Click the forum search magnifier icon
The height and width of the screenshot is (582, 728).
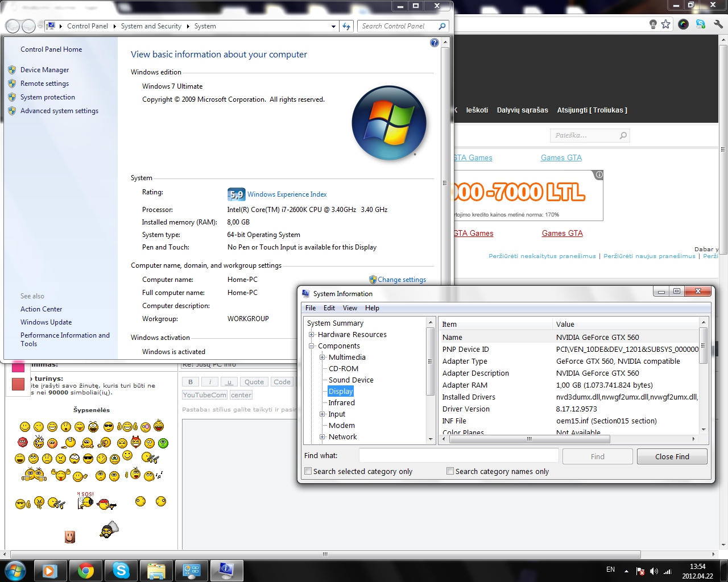point(623,135)
